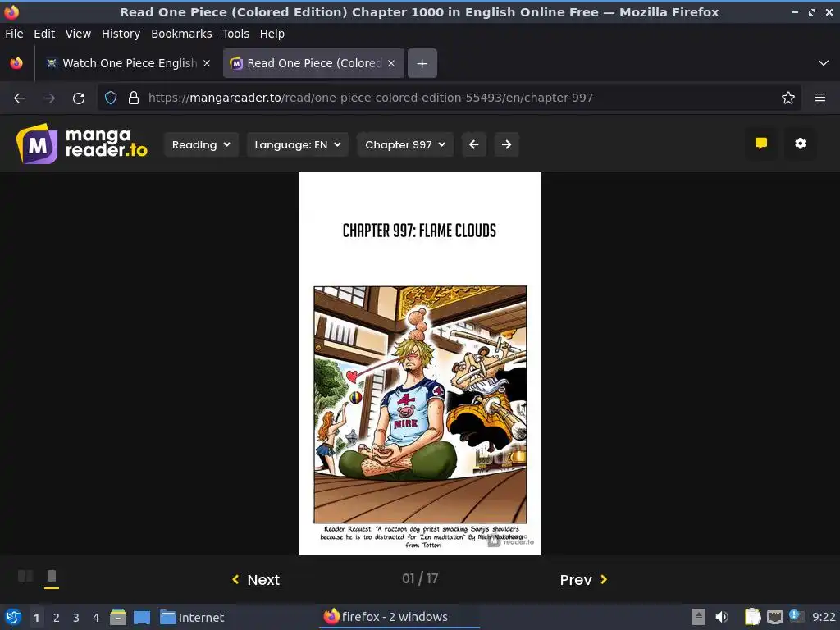Open the list all tabs chevron

tap(823, 63)
